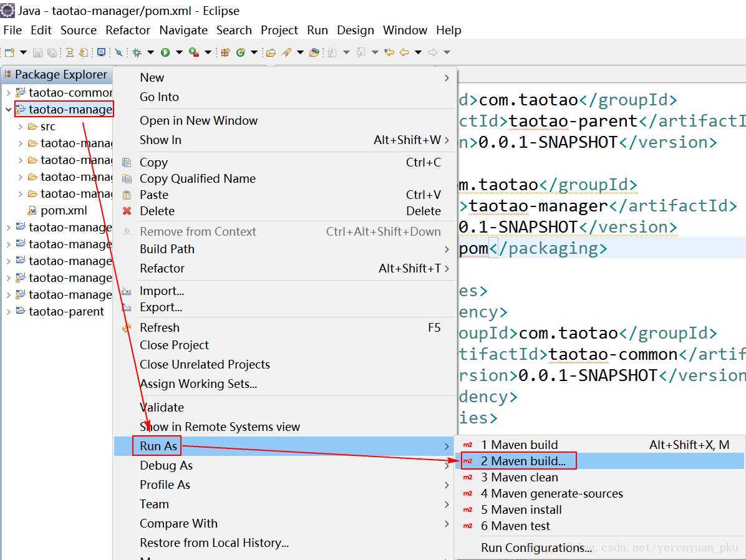Click the Save All toolbar icon

[x=52, y=52]
